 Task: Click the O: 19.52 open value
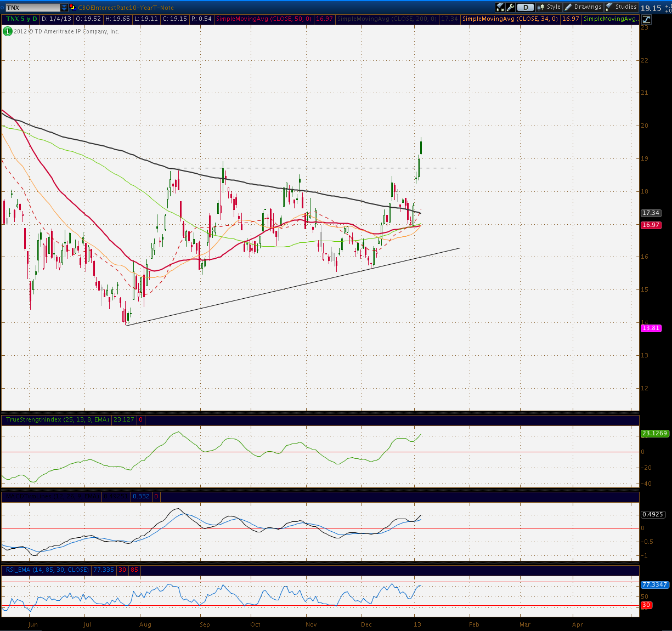(88, 19)
